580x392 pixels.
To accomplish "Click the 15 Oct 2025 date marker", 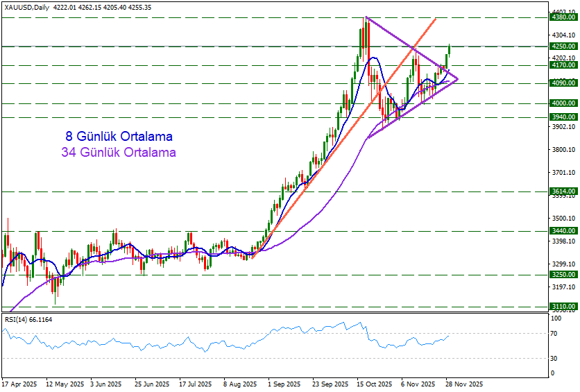I will click(373, 383).
